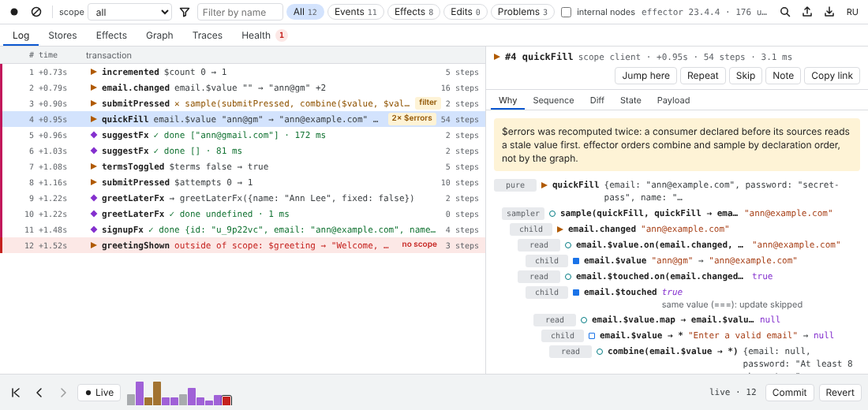Click the Jump here button
Viewport: 868px width, 410px height.
(645, 76)
